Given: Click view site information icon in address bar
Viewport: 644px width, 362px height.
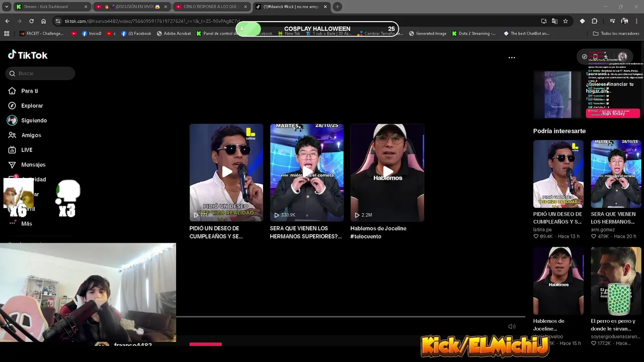Looking at the screenshot, I should pyautogui.click(x=58, y=21).
